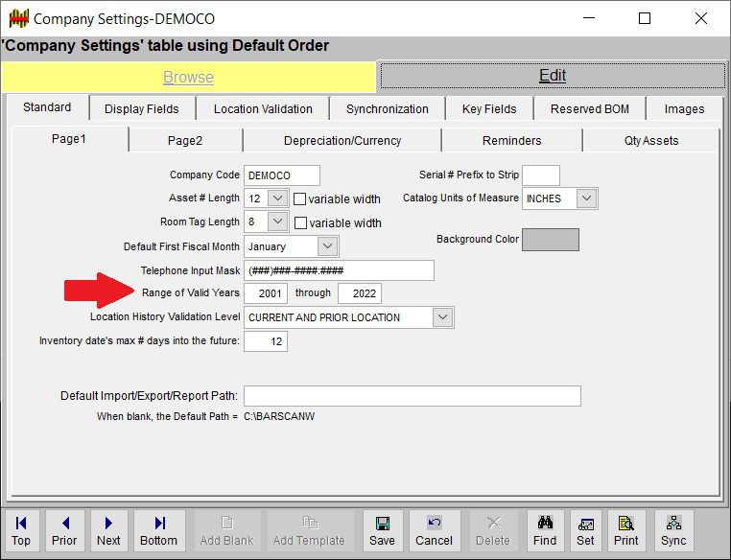
Task: Open the Depreciation/Currency subtab
Action: [342, 141]
